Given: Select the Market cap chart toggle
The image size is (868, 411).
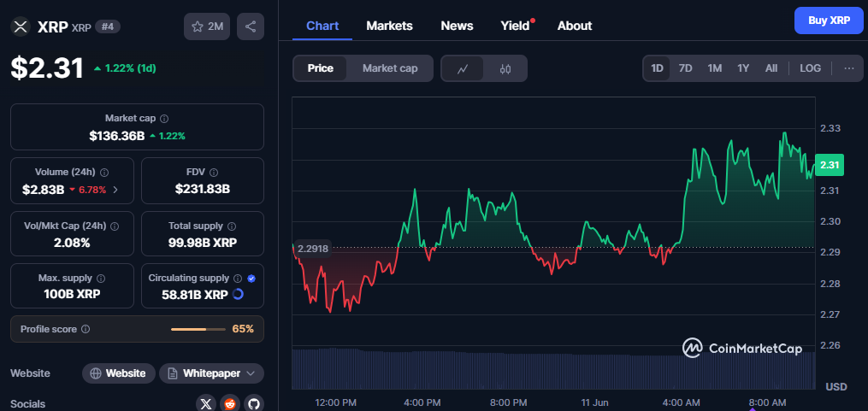Looking at the screenshot, I should point(390,68).
